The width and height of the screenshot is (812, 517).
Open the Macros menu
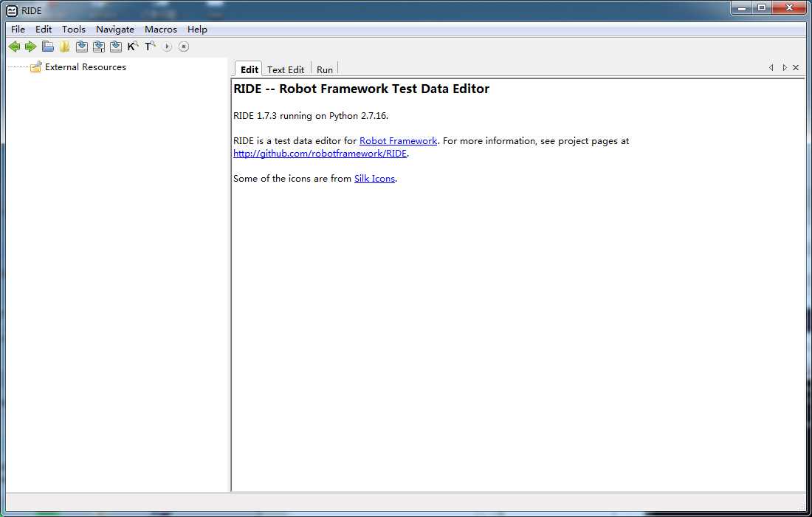(x=160, y=30)
